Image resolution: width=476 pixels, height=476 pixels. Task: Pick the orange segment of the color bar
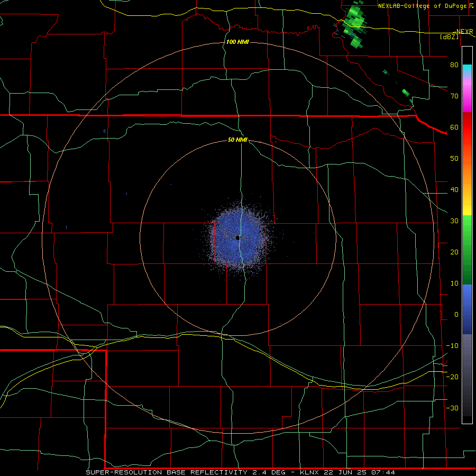[467, 170]
